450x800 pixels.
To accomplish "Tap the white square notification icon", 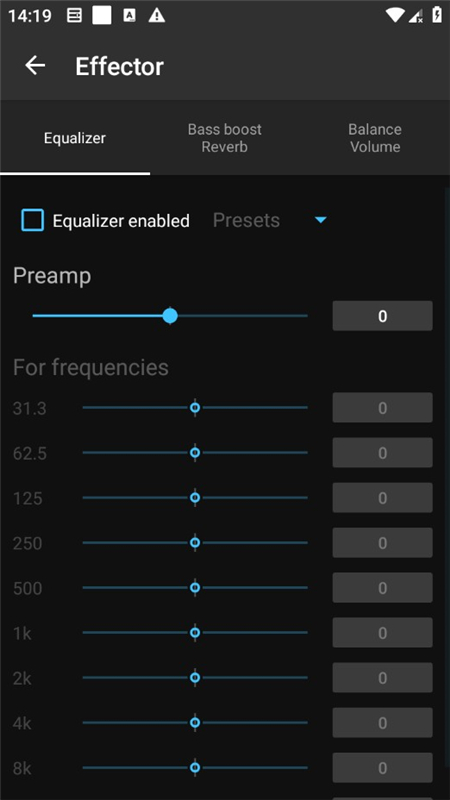I will 102,15.
